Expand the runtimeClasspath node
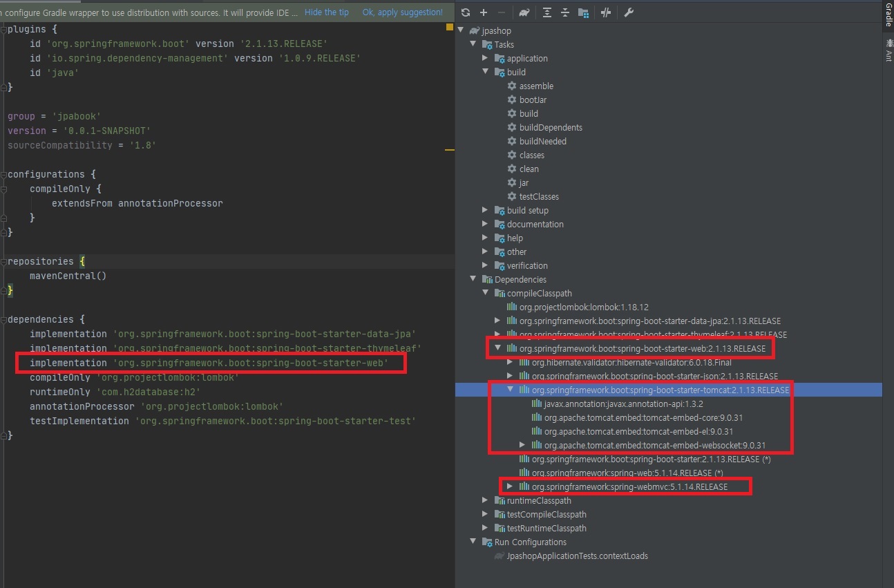The image size is (894, 588). 485,500
